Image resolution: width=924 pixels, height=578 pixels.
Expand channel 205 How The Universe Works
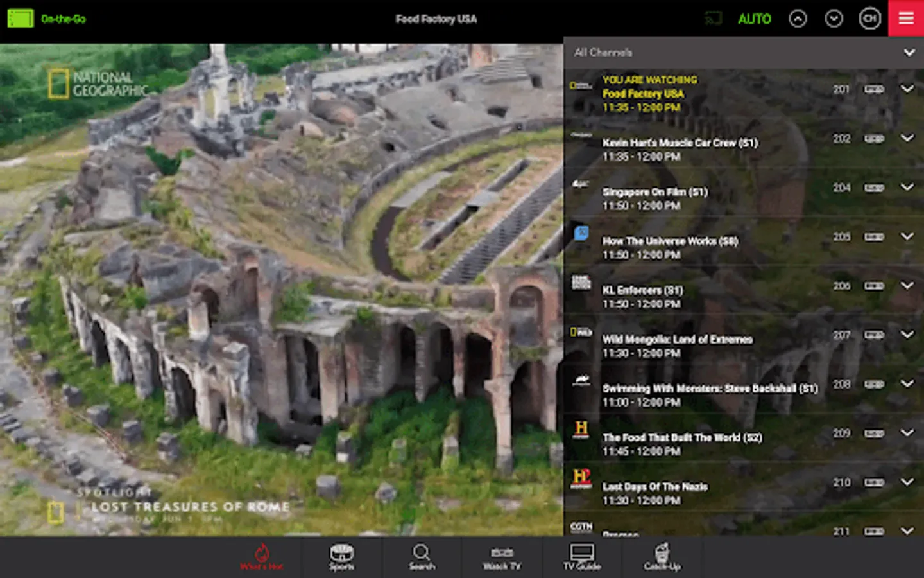(907, 236)
